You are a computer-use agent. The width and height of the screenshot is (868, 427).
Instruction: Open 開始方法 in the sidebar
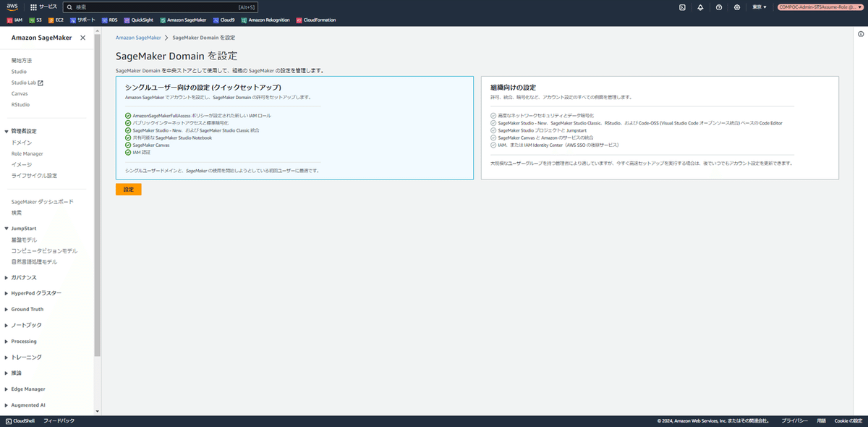coord(22,60)
